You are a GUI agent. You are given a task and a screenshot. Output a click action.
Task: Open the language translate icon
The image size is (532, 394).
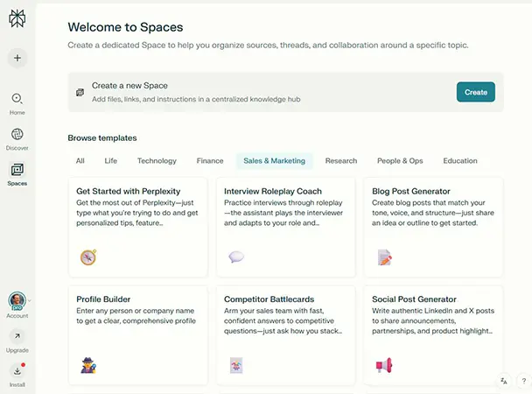pyautogui.click(x=504, y=381)
